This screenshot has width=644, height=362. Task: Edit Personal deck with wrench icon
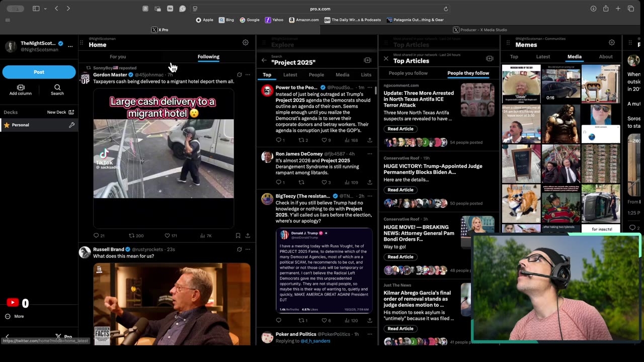tap(72, 125)
